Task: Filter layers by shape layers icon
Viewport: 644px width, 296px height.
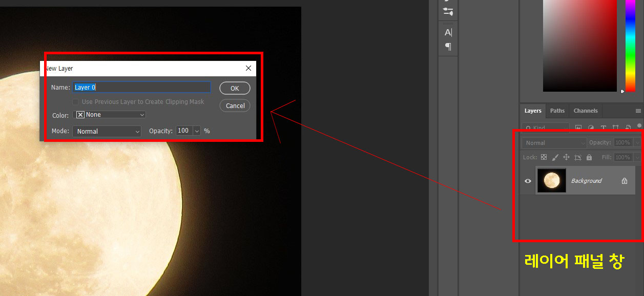Action: pos(615,128)
